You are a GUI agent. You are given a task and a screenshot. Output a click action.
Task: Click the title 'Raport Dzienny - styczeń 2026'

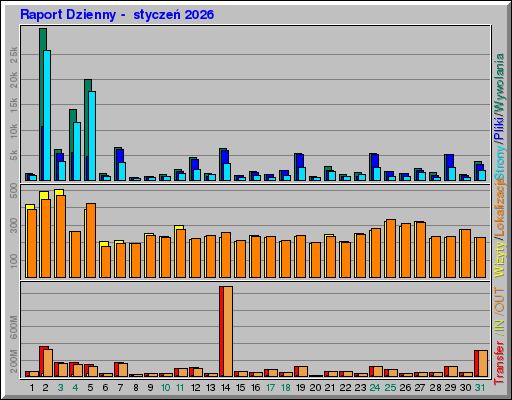coord(117,15)
